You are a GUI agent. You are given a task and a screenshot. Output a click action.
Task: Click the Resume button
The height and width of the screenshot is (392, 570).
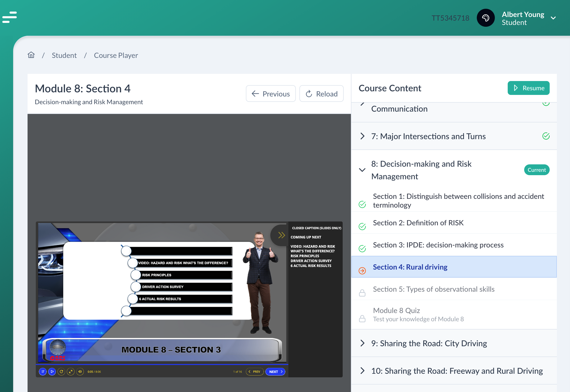(528, 88)
